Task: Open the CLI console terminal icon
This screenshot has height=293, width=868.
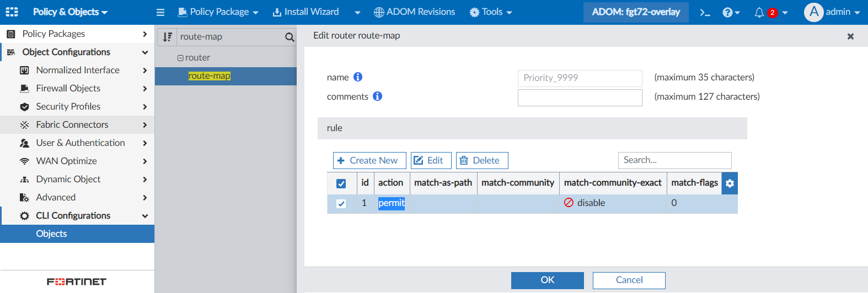Action: (x=705, y=12)
